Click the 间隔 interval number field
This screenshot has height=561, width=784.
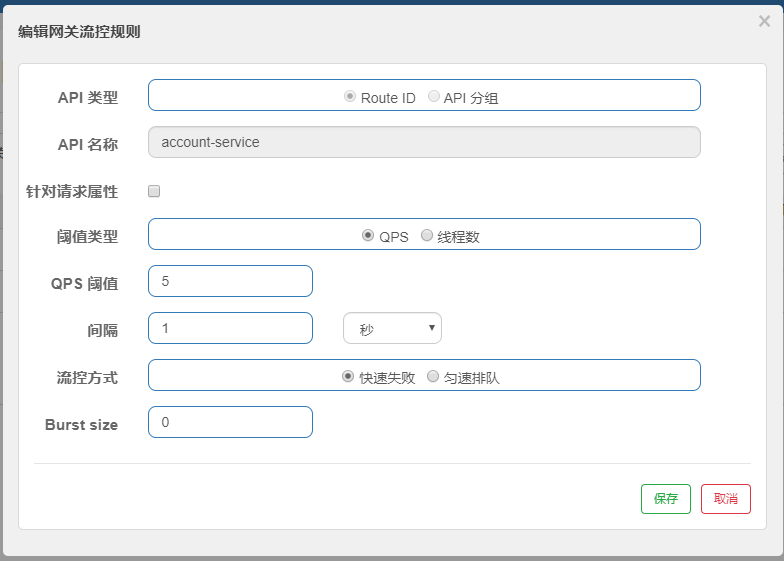[x=230, y=328]
